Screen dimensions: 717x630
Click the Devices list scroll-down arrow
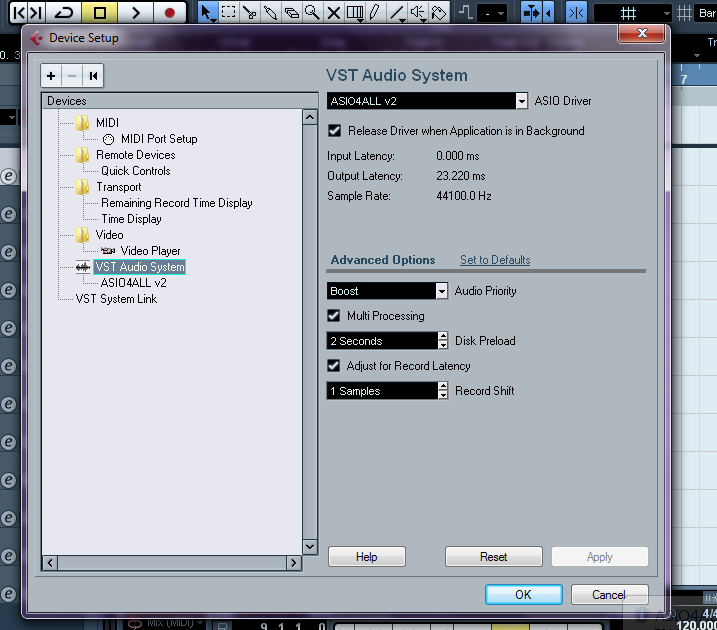[x=310, y=546]
